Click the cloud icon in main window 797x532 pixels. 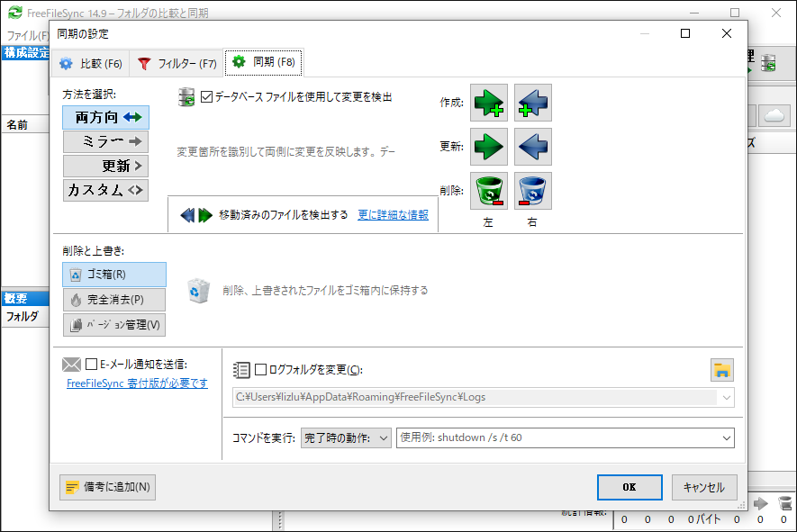[774, 115]
